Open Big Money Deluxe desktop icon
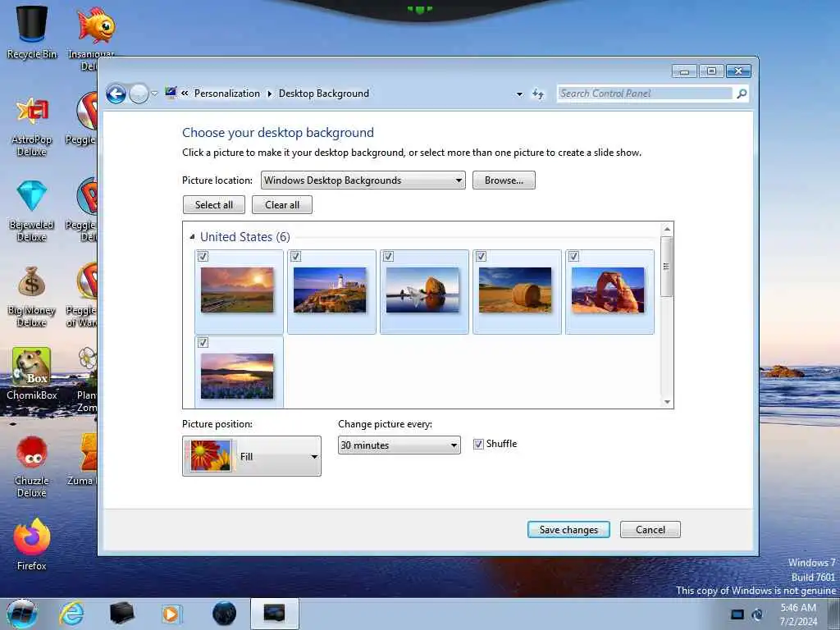840x630 pixels. click(x=32, y=297)
